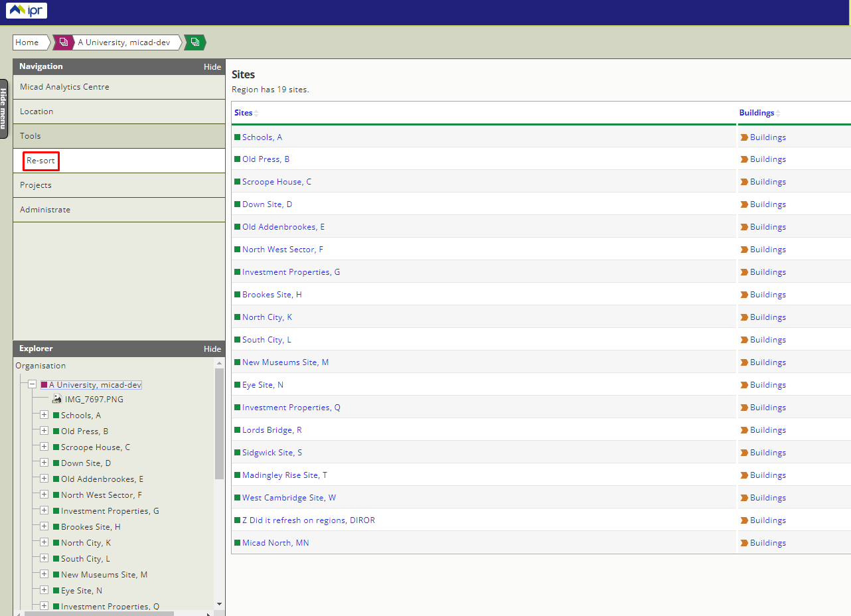Click the green sites breadcrumb icon
The height and width of the screenshot is (616, 851).
tap(194, 42)
